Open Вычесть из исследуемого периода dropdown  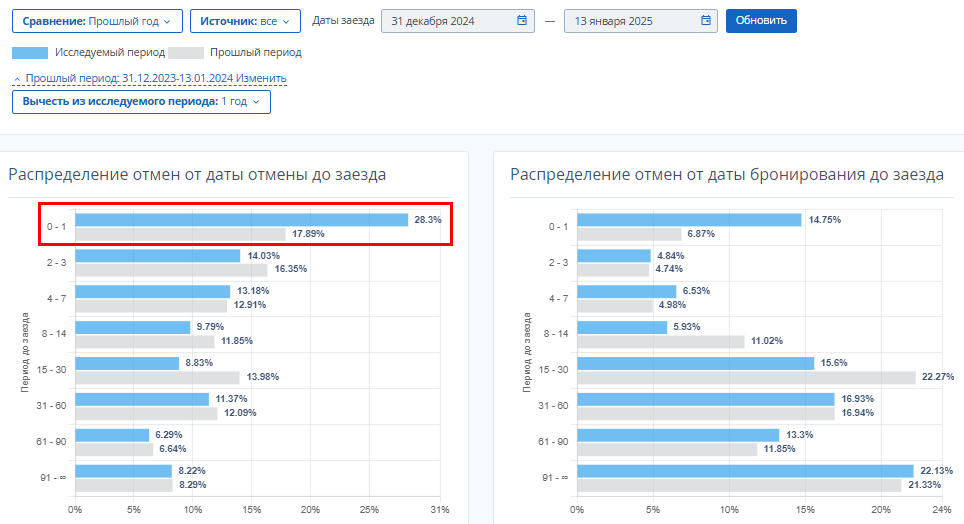[141, 101]
